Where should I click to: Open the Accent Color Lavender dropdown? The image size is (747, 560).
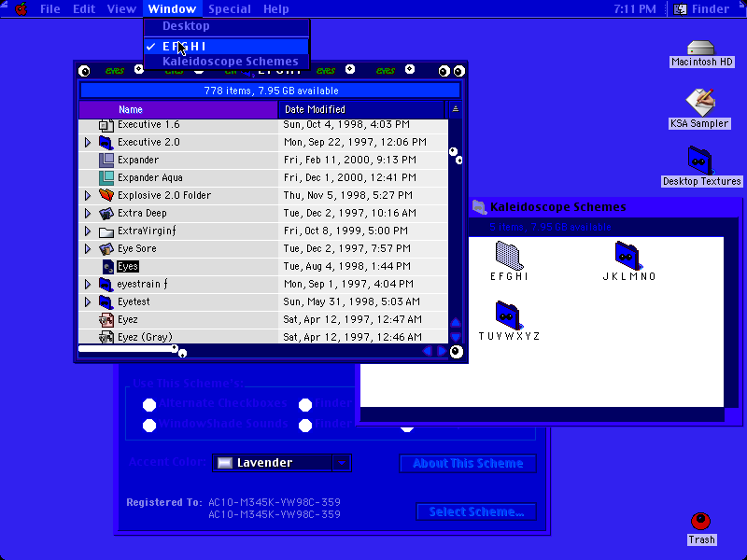[282, 463]
